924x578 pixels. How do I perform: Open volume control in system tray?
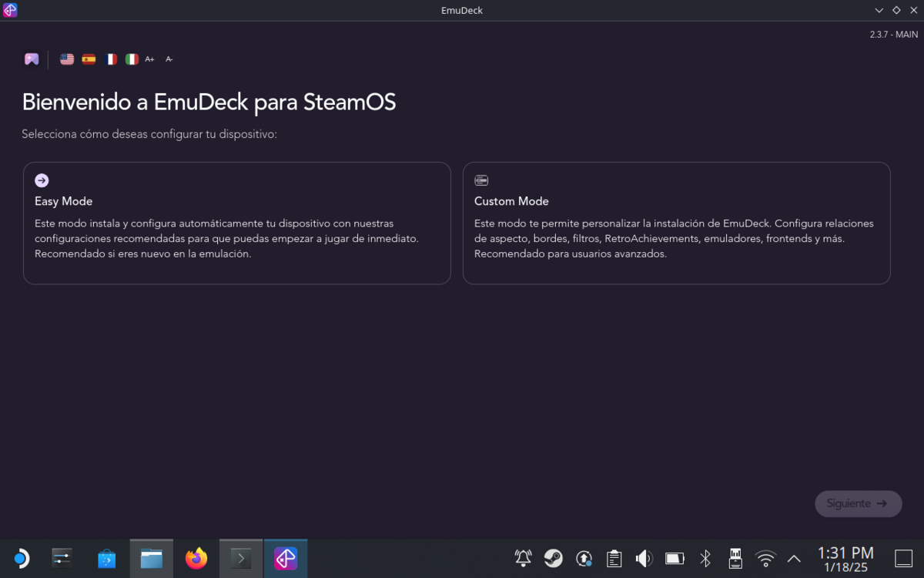coord(644,559)
